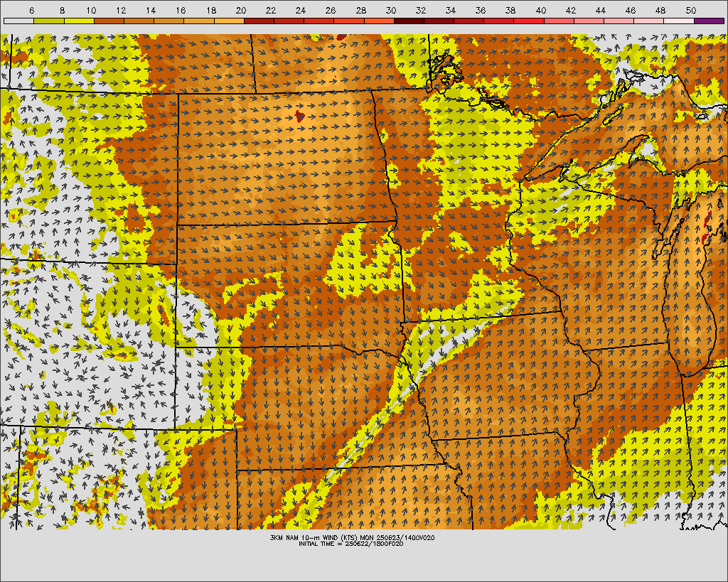Click the legend swatch between 26 and 28
Image resolution: width=728 pixels, height=582 pixels.
point(349,21)
